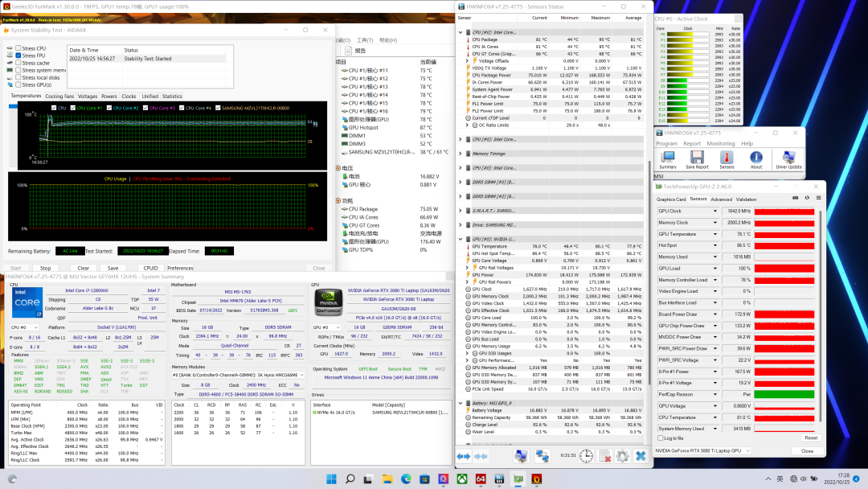Enable Stress system memory checkbox
Screen dimensions: 868x489
[x=18, y=70]
